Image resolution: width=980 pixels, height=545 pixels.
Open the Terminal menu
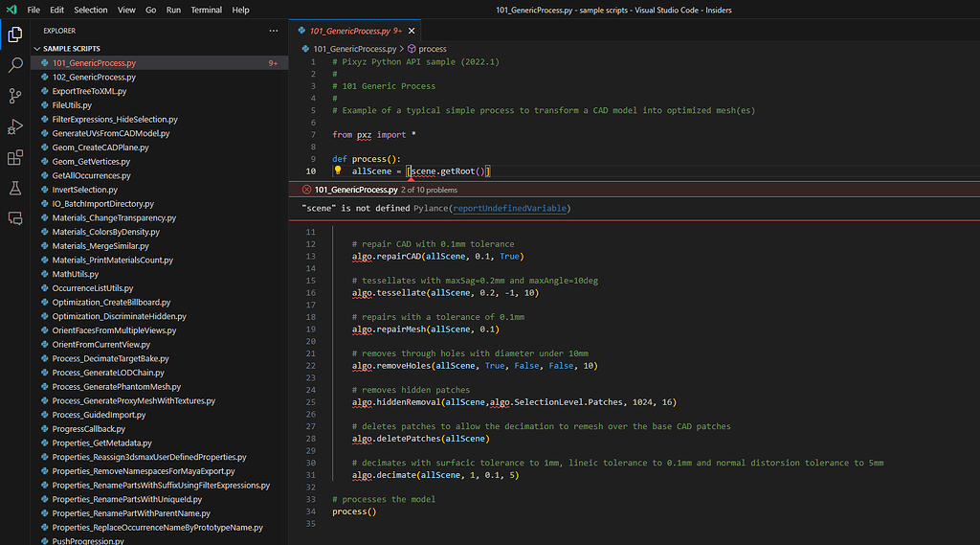[x=206, y=10]
